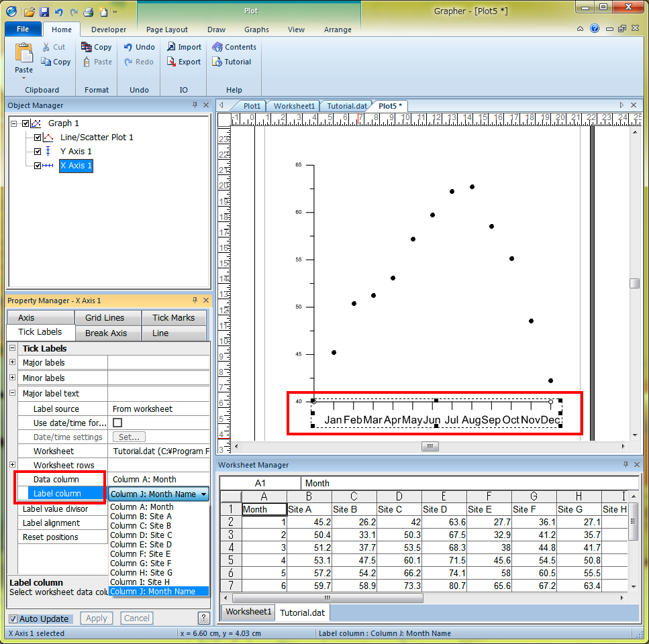
Task: Collapse the Major label text section
Action: pos(13,392)
